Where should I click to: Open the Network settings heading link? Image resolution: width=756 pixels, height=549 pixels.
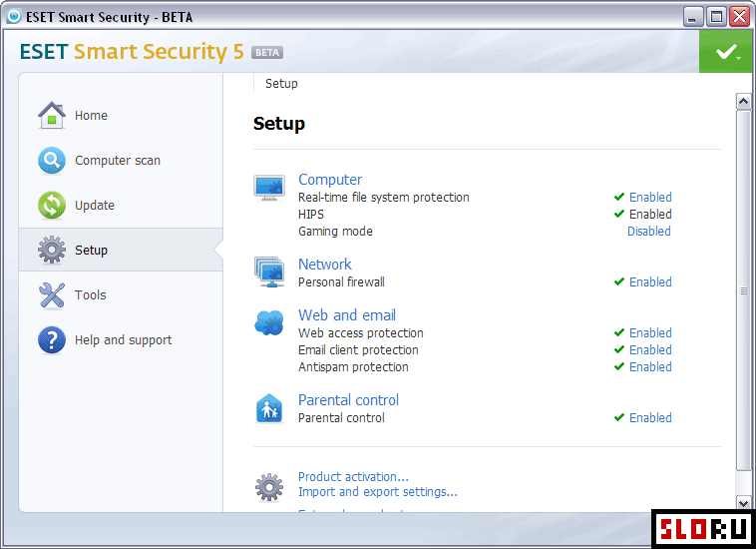coord(324,264)
